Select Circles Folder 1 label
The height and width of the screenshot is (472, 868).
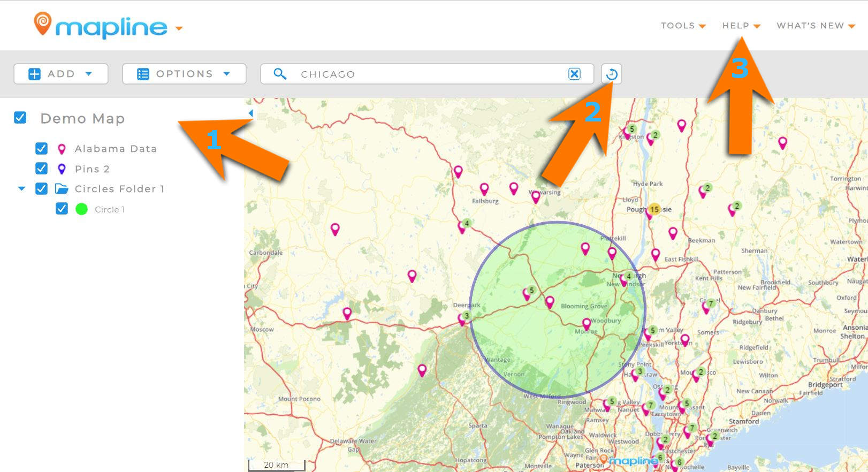(119, 189)
